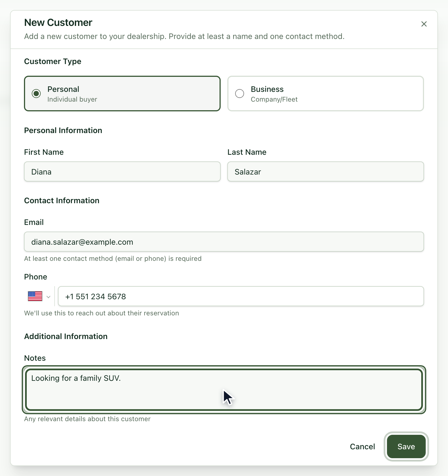448x476 pixels.
Task: Click the 'At least one contact method' hint
Action: click(113, 259)
